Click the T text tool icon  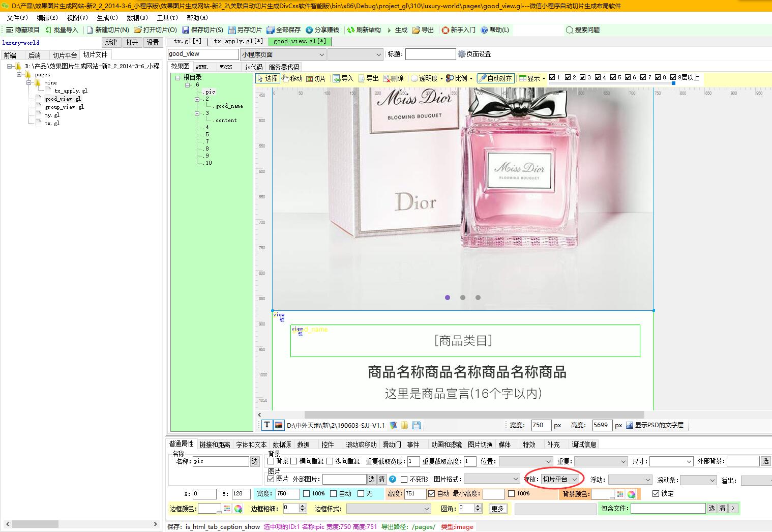(x=267, y=425)
